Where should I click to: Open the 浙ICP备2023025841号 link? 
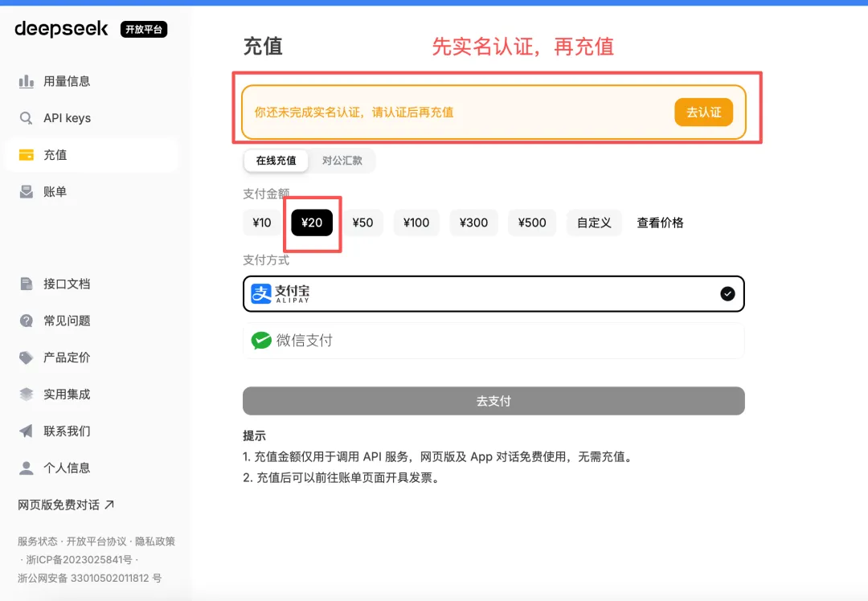(x=79, y=559)
